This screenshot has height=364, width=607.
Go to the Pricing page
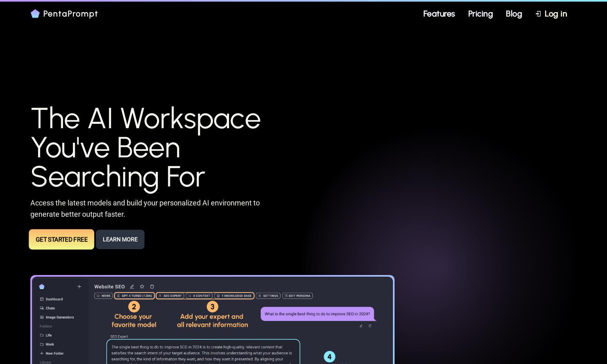[480, 14]
